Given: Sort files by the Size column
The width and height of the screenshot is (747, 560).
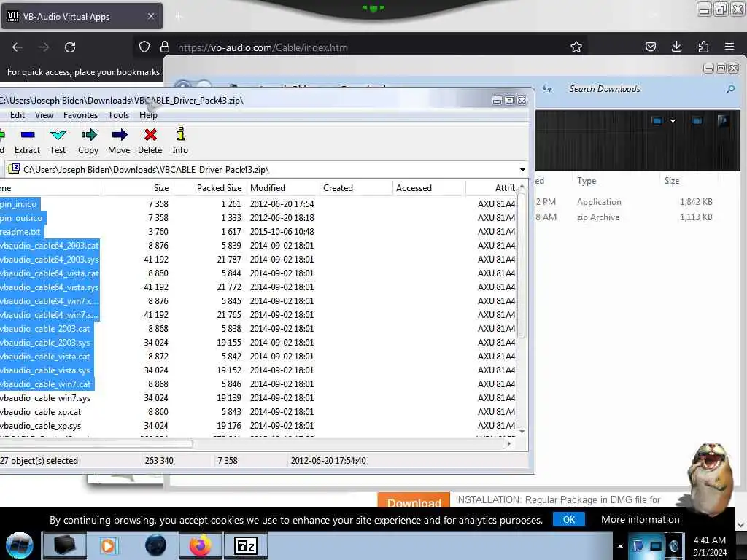Looking at the screenshot, I should pos(137,188).
